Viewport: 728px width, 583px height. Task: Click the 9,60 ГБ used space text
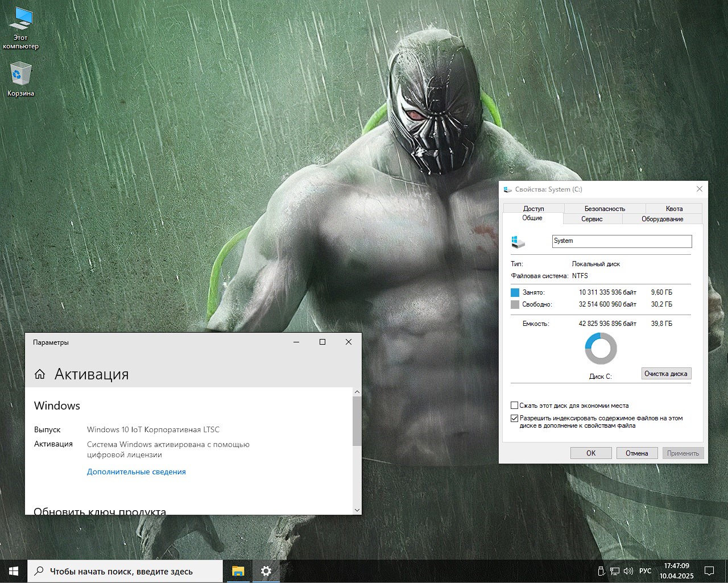click(661, 292)
